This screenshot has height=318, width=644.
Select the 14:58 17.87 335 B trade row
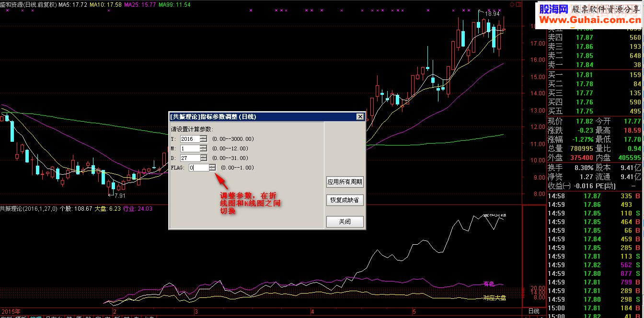point(594,196)
